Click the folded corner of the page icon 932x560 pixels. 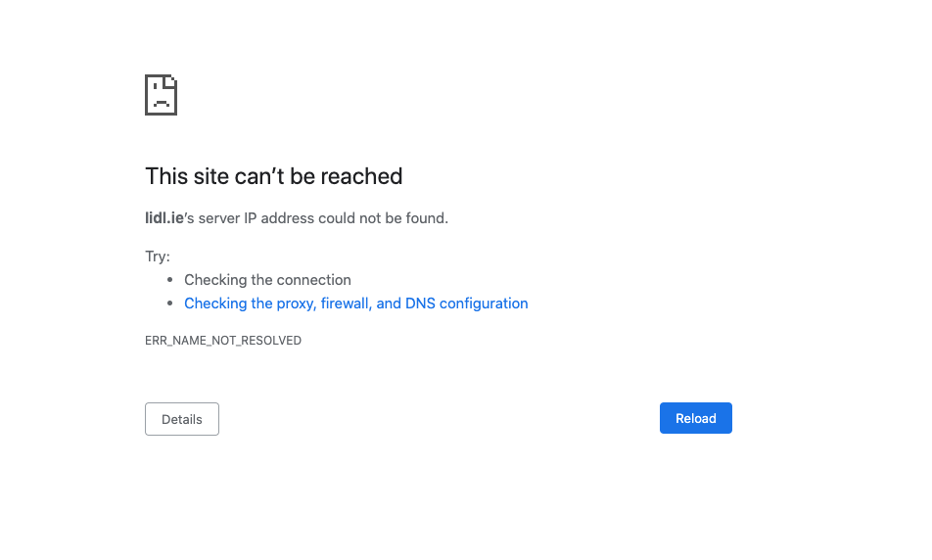(x=170, y=81)
